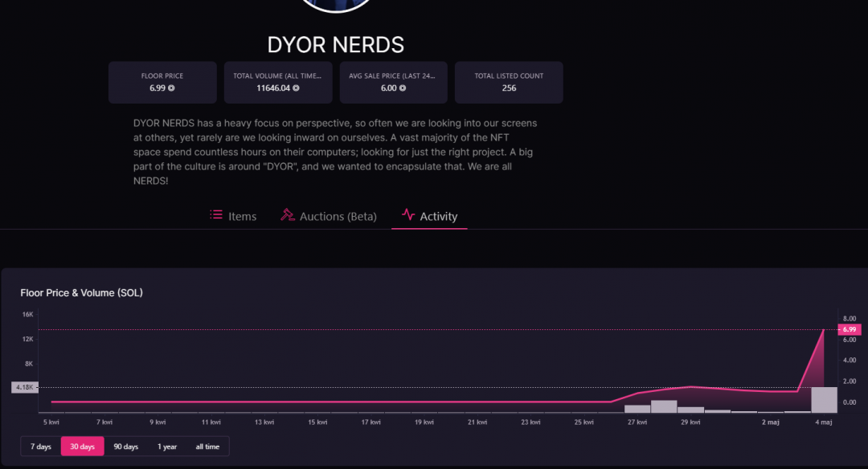Viewport: 868px width, 469px height.
Task: Click the pulse icon beside Activity
Action: [x=408, y=214]
